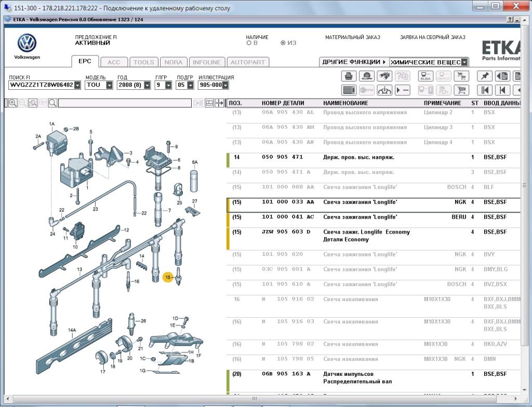532x407 pixels.
Task: Click the greyed-out question-at icon
Action: click(403, 76)
